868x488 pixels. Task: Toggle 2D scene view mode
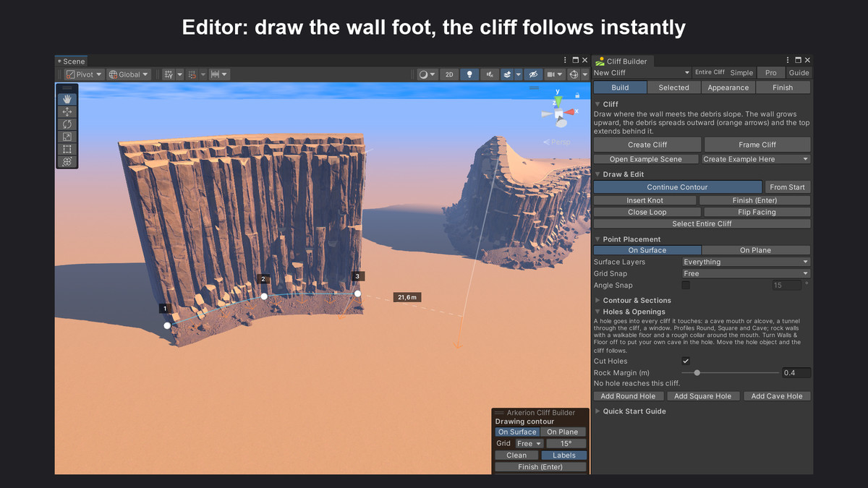coord(449,74)
